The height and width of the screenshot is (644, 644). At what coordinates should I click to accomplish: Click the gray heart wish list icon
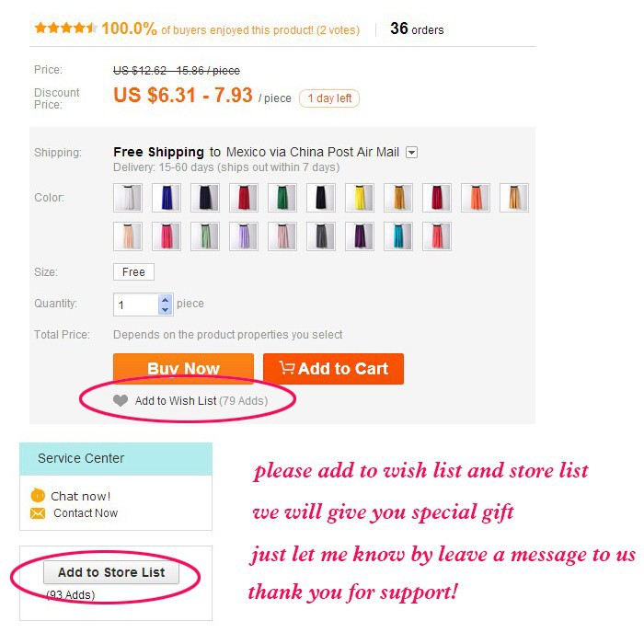(x=121, y=400)
